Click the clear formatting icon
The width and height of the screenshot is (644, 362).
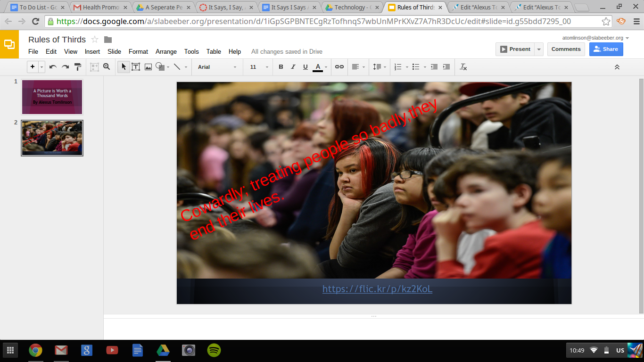pyautogui.click(x=463, y=67)
